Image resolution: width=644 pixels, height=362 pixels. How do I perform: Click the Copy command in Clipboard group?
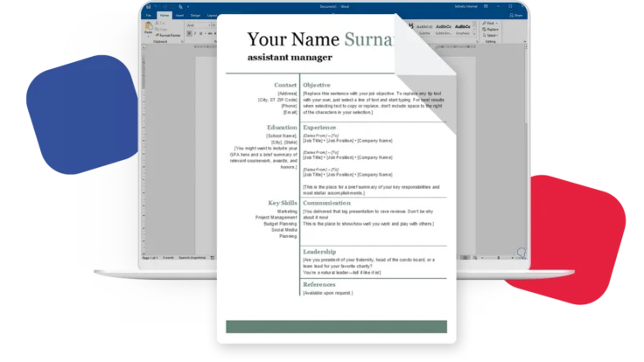point(161,29)
